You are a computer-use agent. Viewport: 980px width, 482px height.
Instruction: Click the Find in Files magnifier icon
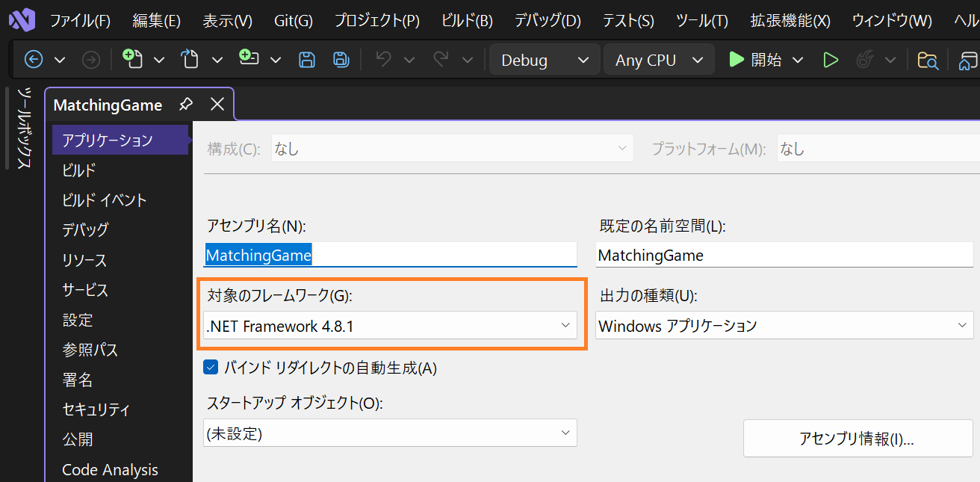(928, 60)
